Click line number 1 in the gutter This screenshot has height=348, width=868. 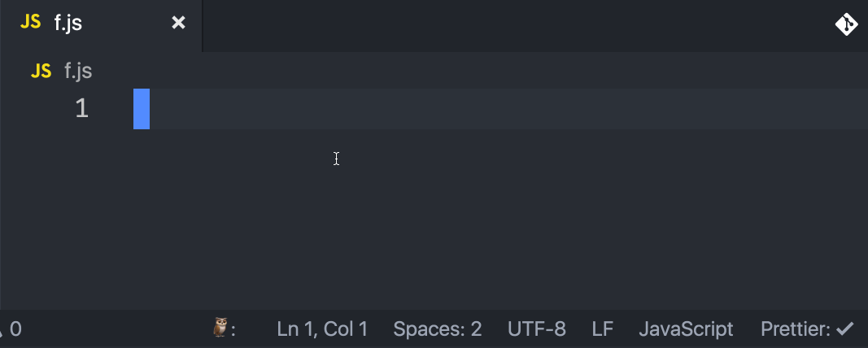[x=82, y=108]
